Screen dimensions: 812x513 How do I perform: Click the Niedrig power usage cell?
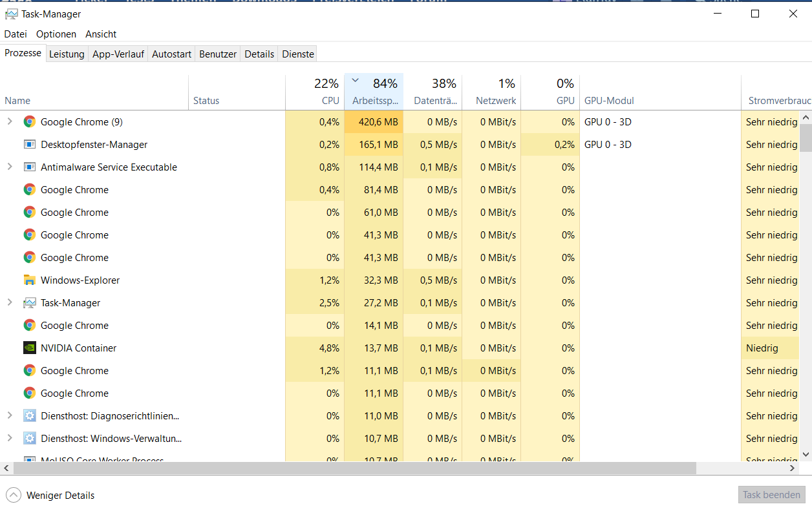[771, 348]
